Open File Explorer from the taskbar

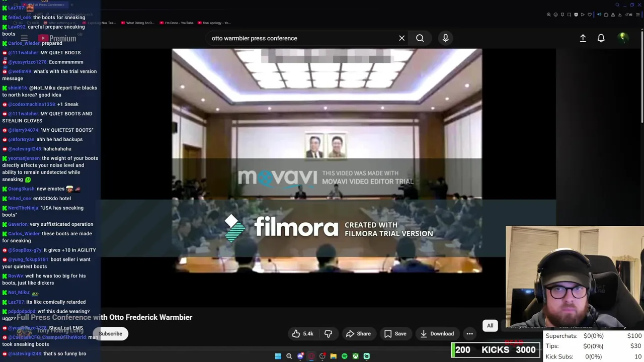coord(333,356)
